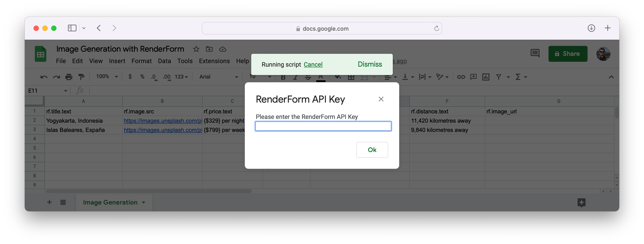Apply currency format with dollar icon
Viewport: 644px width, 244px height.
130,77
